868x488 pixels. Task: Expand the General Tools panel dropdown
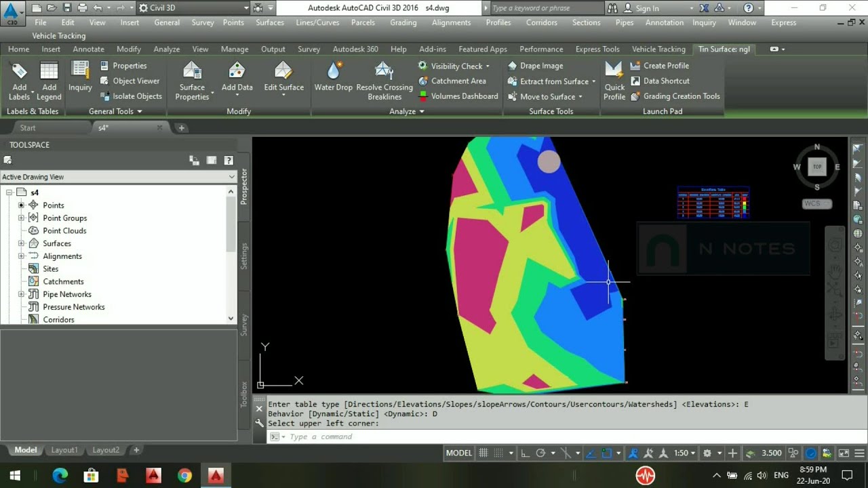[x=115, y=111]
